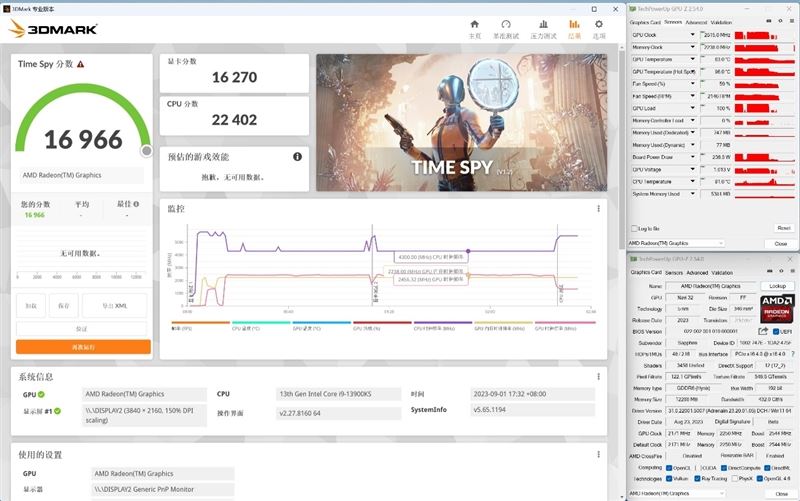Click the bus interface question mark

pyautogui.click(x=793, y=354)
